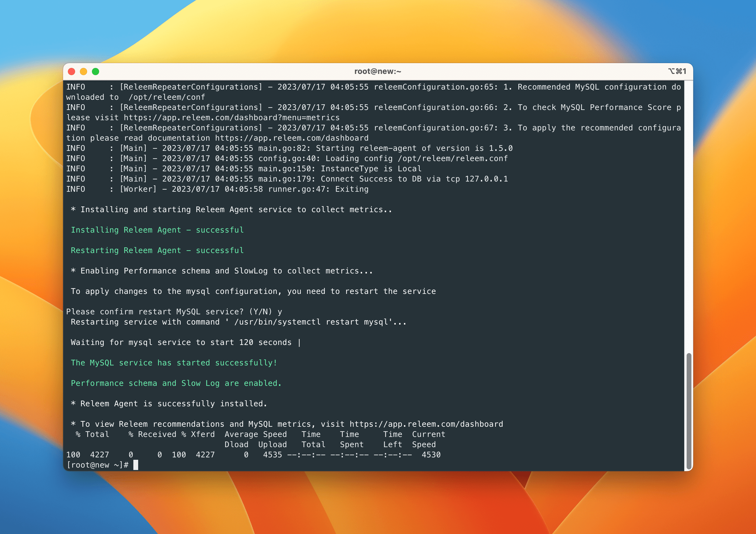This screenshot has width=756, height=534.
Task: Open the dashboard URL after 'read documentation'
Action: coord(291,138)
